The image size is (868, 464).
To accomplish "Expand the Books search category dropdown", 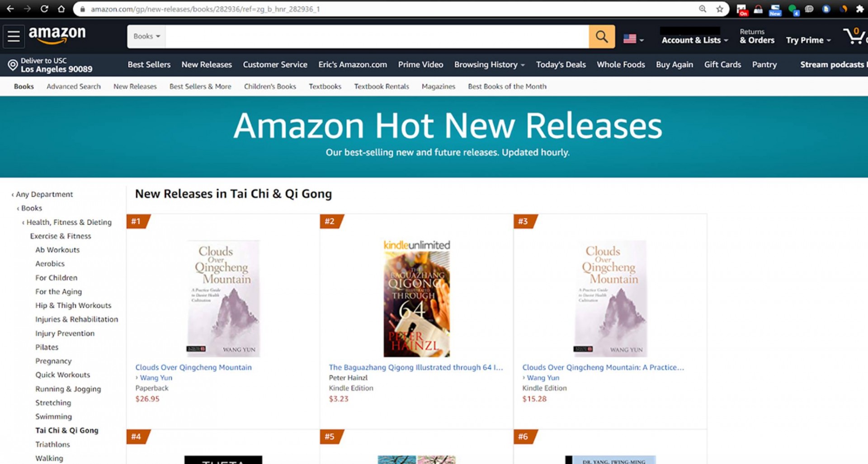I will point(146,36).
